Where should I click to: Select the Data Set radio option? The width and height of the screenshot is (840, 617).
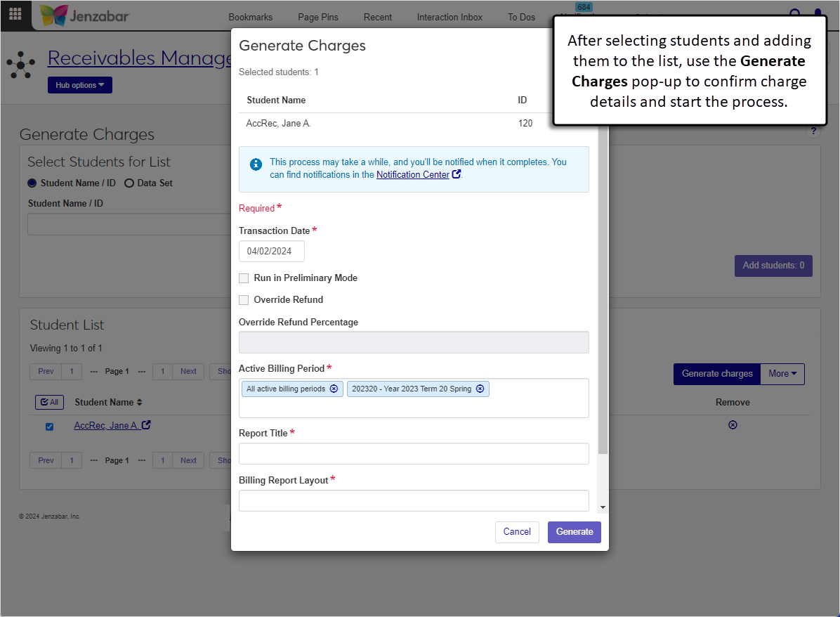(129, 183)
